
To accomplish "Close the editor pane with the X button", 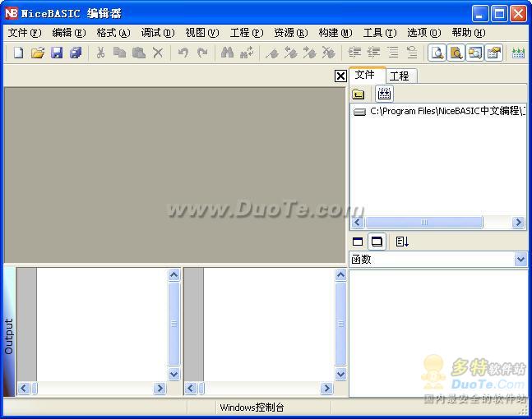I will point(340,76).
